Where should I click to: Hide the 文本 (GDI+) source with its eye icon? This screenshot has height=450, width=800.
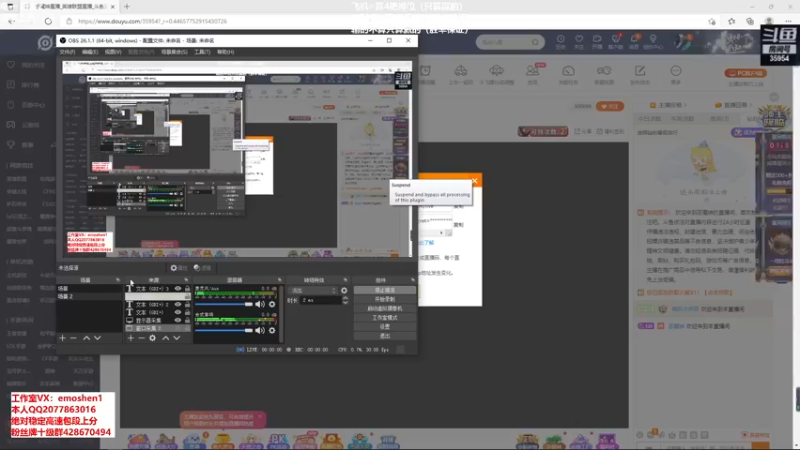[x=178, y=312]
